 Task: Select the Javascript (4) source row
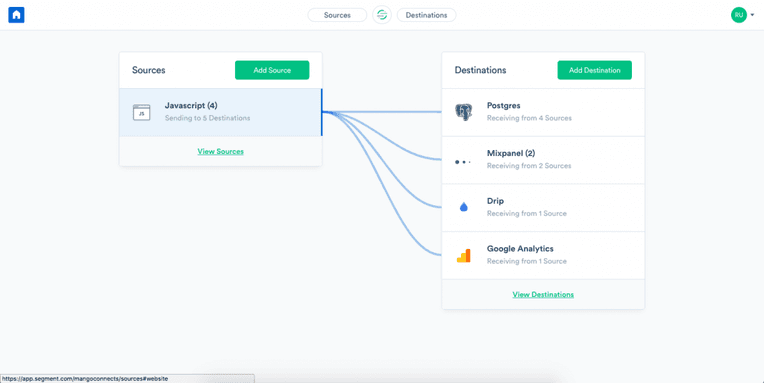221,113
